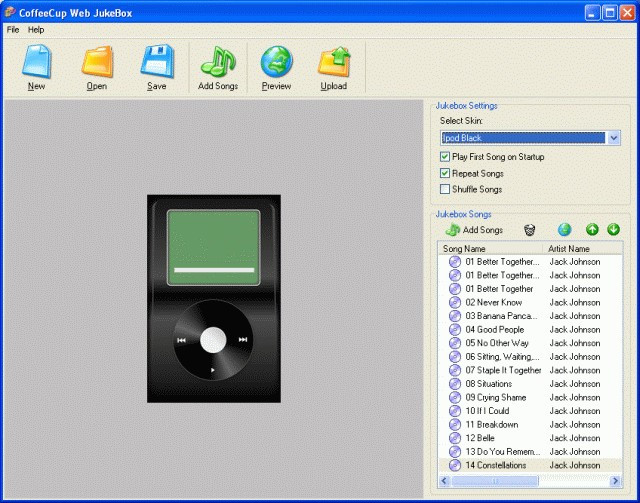This screenshot has height=503, width=640.
Task: Click disc icon beside '04 Good People'
Action: point(455,329)
